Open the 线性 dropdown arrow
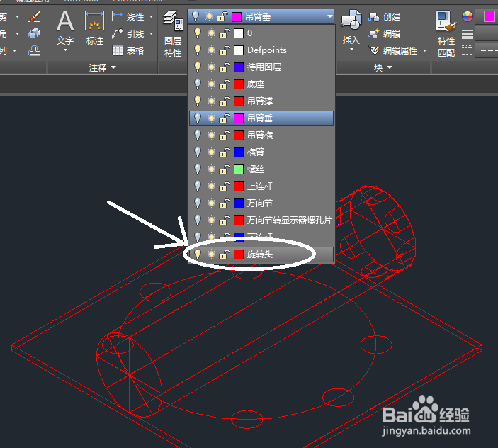This screenshot has height=448, width=498. click(x=151, y=16)
